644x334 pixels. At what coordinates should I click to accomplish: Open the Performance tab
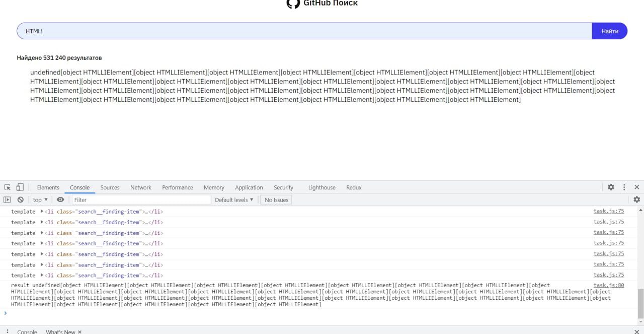178,187
